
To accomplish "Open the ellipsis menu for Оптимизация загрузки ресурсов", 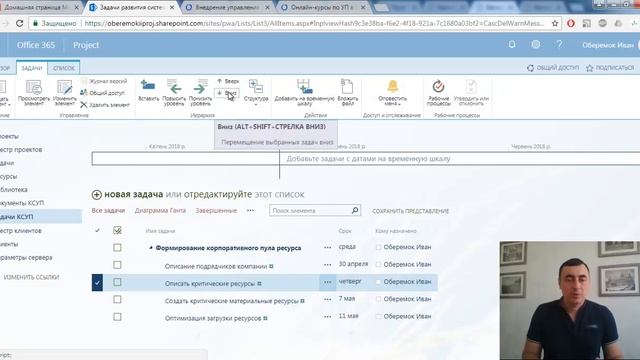I will coord(327,317).
